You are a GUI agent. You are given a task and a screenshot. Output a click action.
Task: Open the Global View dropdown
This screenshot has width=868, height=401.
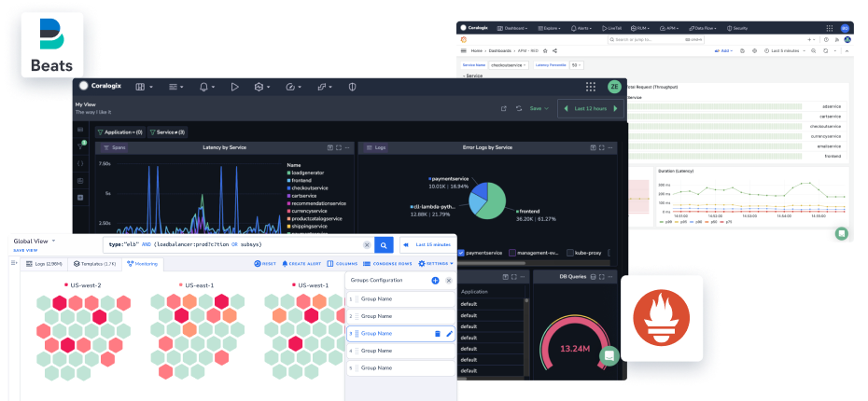35,242
